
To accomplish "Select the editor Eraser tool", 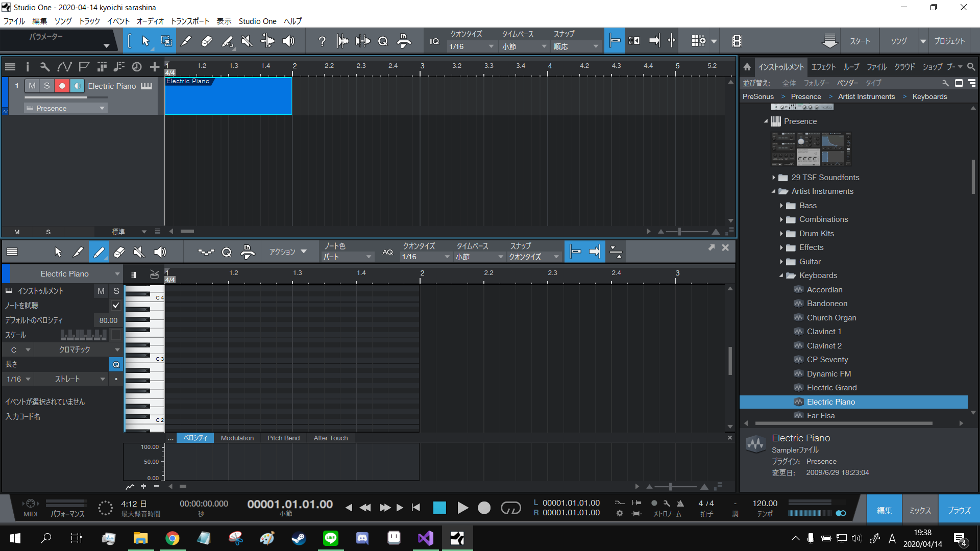I will tap(119, 252).
